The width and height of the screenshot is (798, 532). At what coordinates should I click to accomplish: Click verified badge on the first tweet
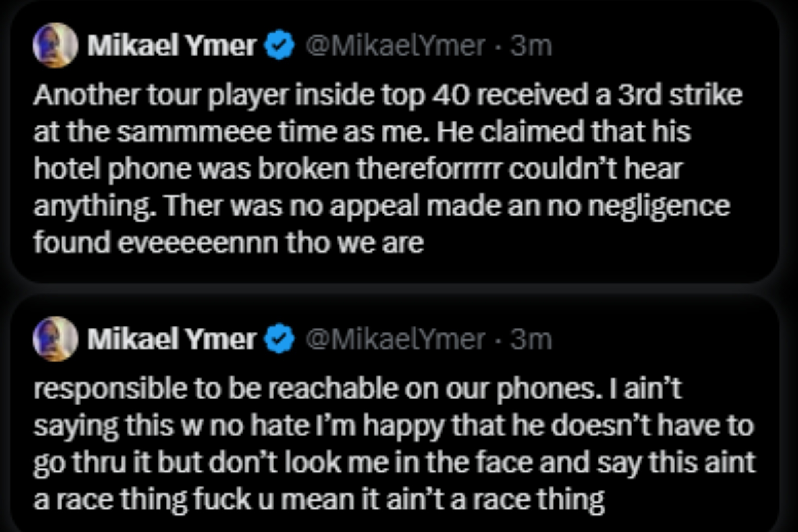click(x=279, y=45)
